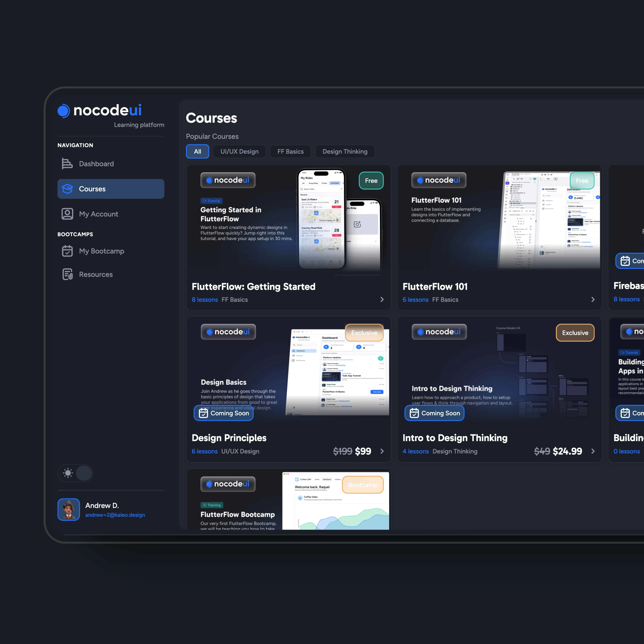
Task: Click calendar icon in Design Thinking Coming Soon
Action: [x=414, y=413]
